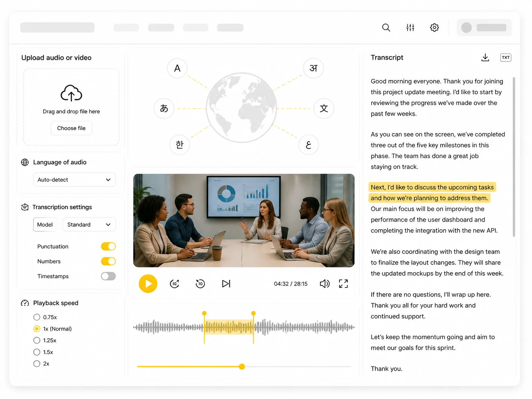Enable the Timestamps toggle
The height and width of the screenshot is (399, 532).
pos(108,276)
